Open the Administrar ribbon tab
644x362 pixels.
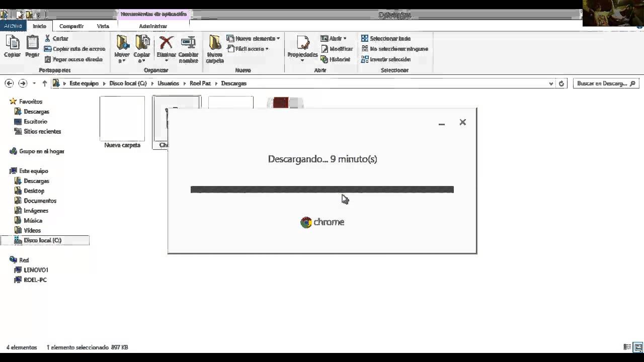[x=153, y=26]
